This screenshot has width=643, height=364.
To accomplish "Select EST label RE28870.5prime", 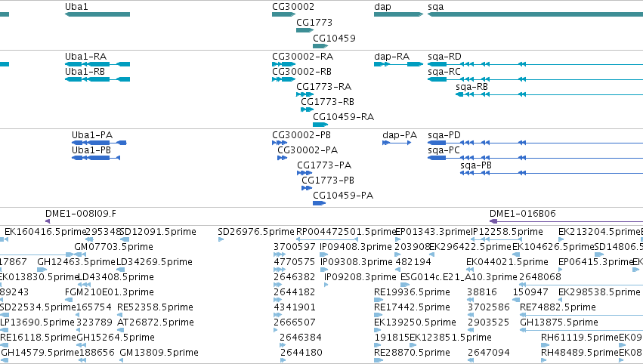I will [x=412, y=353].
